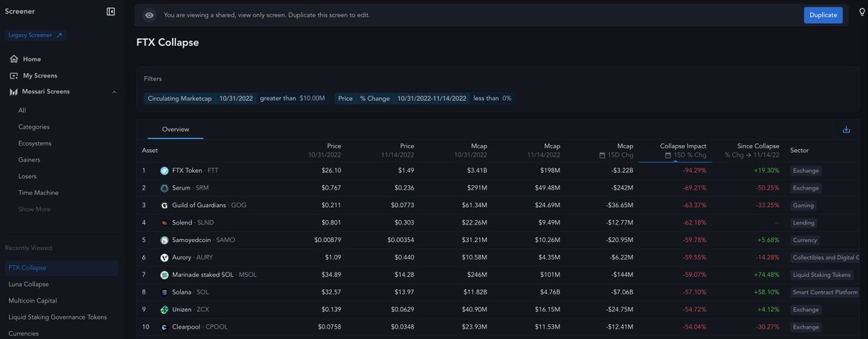Image resolution: width=868 pixels, height=339 pixels.
Task: Click the Messari Screens logo icon
Action: pos(14,92)
